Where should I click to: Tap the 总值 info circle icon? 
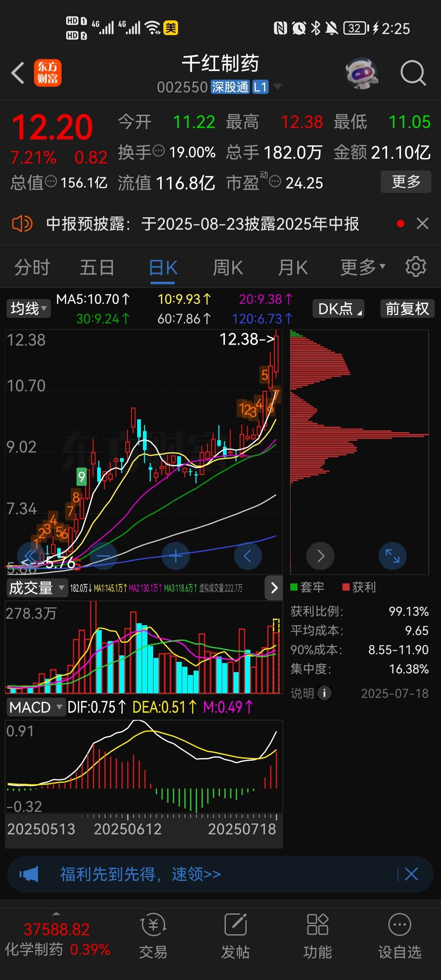pyautogui.click(x=51, y=180)
